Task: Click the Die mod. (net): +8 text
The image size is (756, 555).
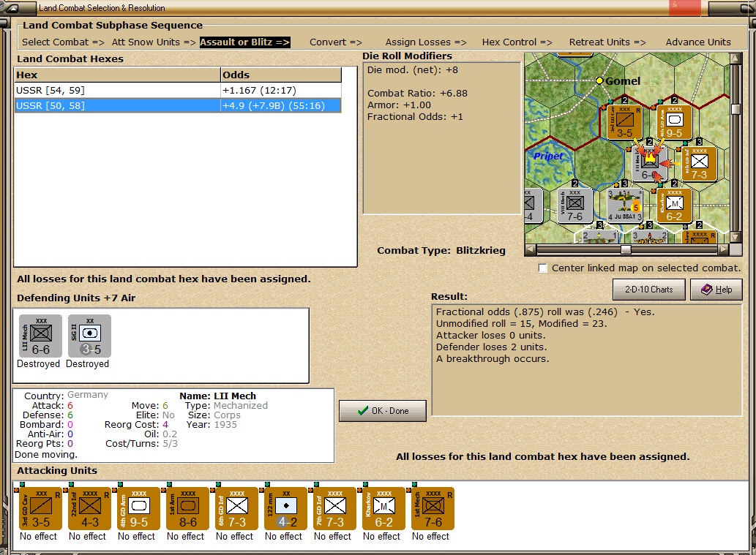Action: [x=413, y=70]
